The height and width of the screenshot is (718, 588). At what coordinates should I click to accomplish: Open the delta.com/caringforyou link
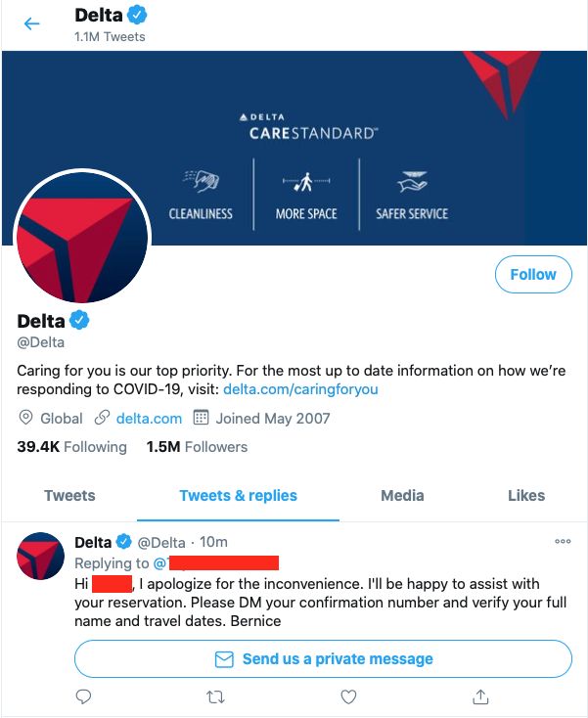300,389
